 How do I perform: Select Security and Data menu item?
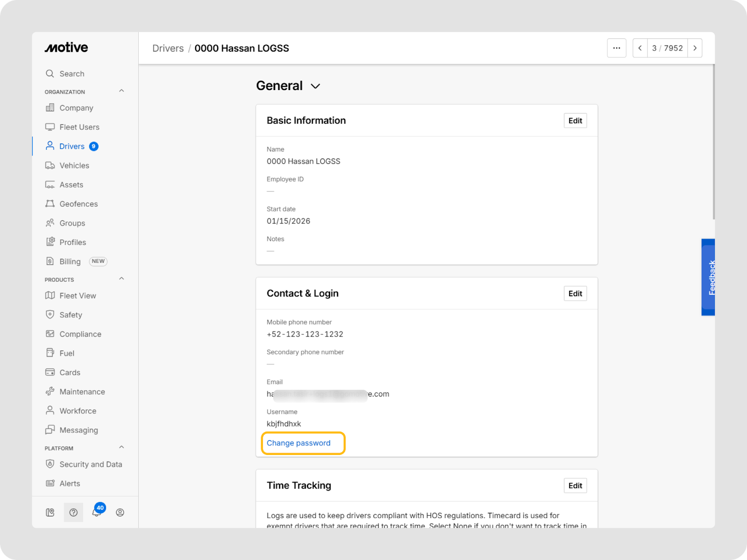pyautogui.click(x=91, y=464)
